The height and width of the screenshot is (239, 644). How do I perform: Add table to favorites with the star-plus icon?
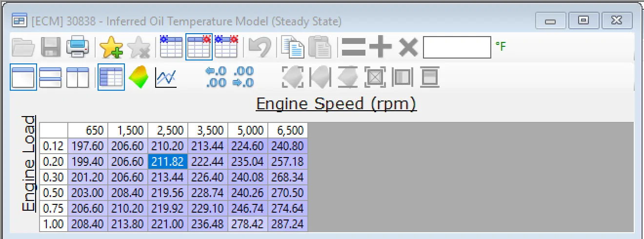tap(111, 47)
